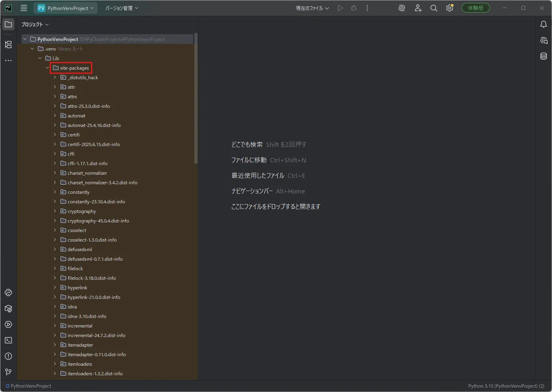Select charset_normalizer-3.4.2.dist-info folder
The image size is (552, 392).
tap(99, 182)
